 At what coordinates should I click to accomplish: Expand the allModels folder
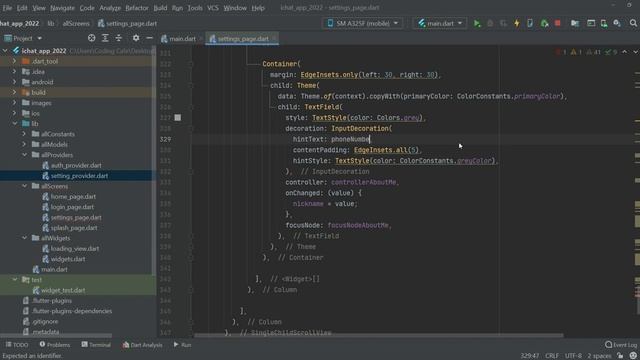point(24,144)
